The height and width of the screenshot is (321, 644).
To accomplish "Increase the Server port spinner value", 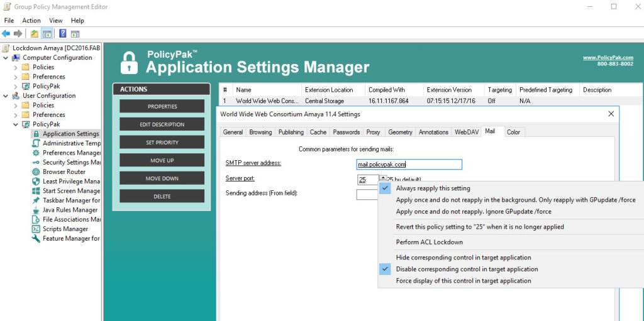I will (x=383, y=178).
